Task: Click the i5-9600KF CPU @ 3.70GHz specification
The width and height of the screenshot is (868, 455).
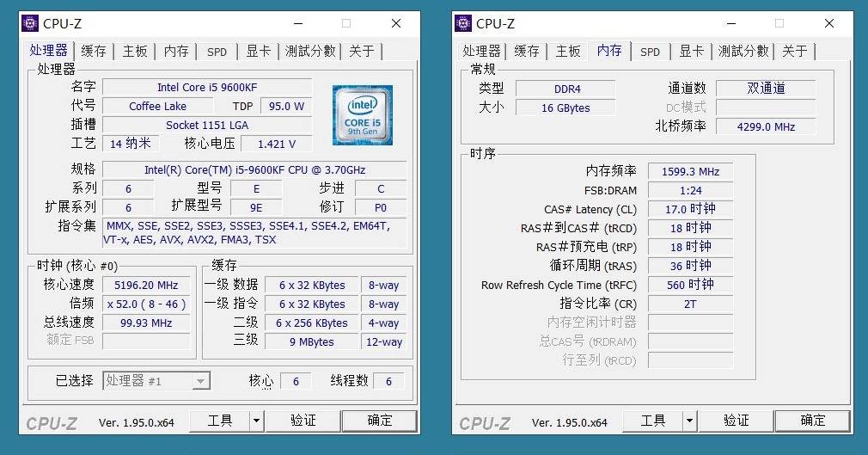Action: click(x=254, y=170)
